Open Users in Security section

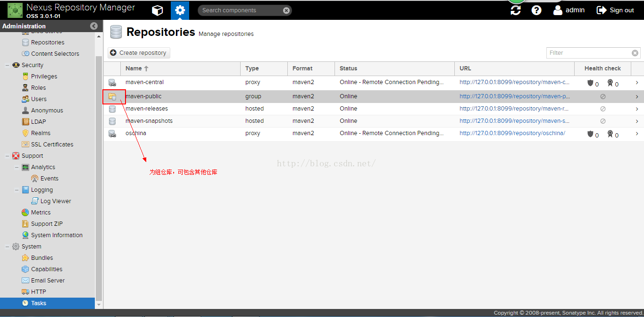pos(39,99)
